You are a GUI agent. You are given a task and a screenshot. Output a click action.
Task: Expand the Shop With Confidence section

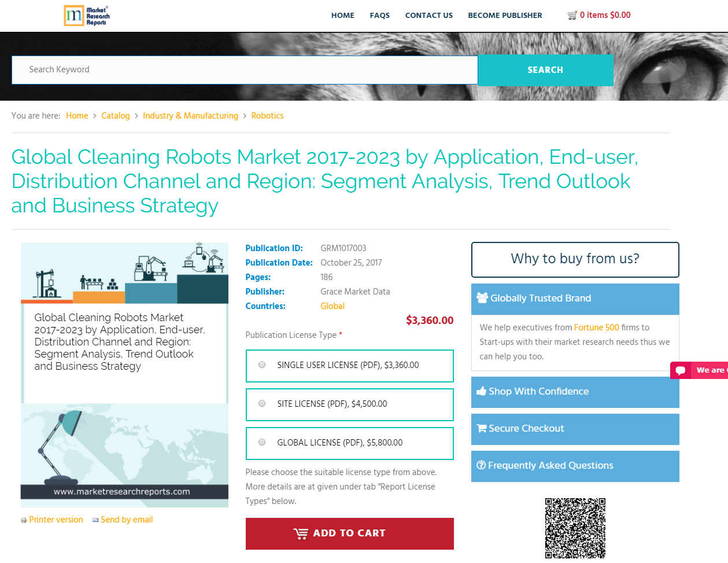[x=575, y=392]
